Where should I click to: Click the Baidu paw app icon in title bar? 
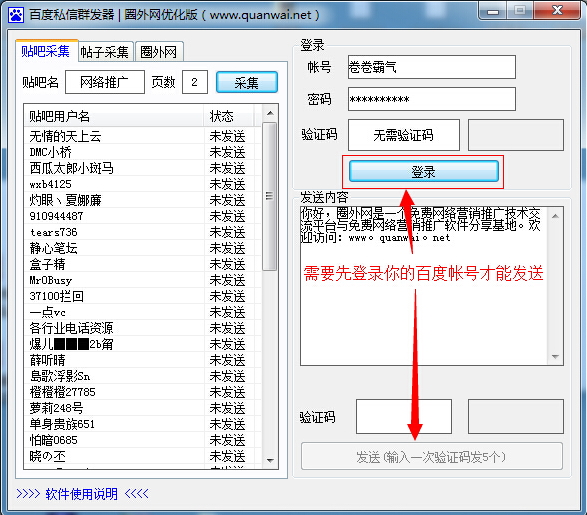coord(16,15)
